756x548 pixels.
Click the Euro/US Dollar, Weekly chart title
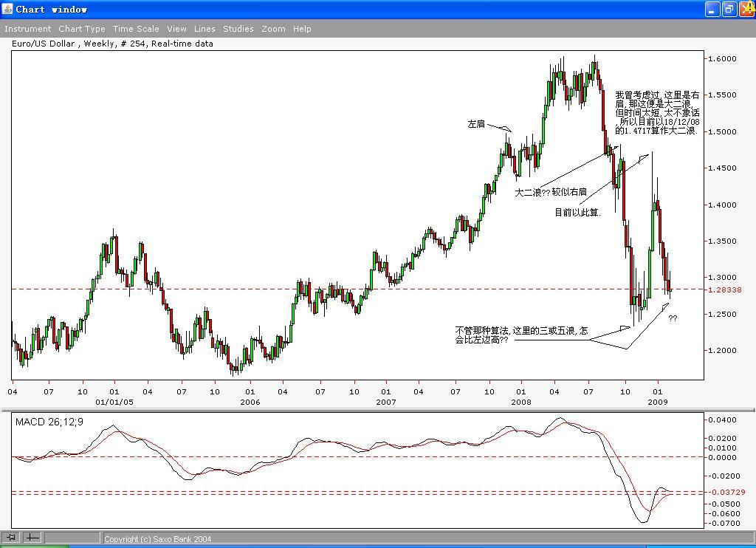point(112,44)
